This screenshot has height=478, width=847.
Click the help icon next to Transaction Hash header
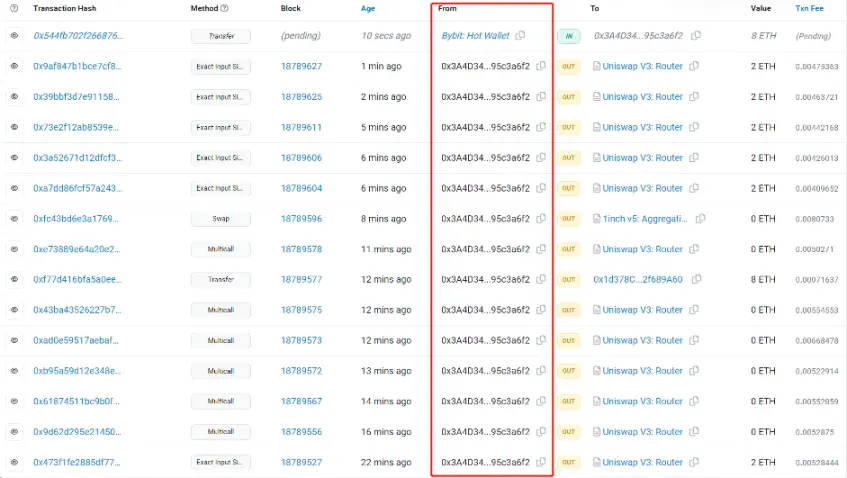[15, 8]
